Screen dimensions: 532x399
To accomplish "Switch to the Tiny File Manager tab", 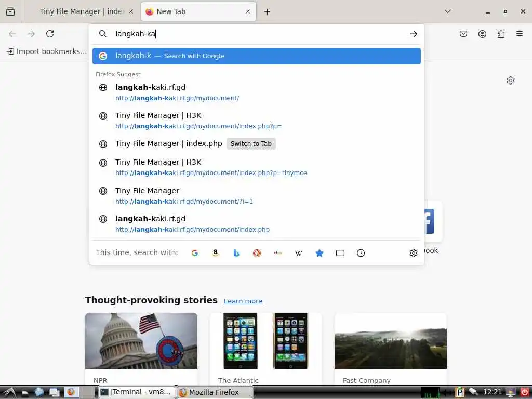I will click(x=82, y=11).
